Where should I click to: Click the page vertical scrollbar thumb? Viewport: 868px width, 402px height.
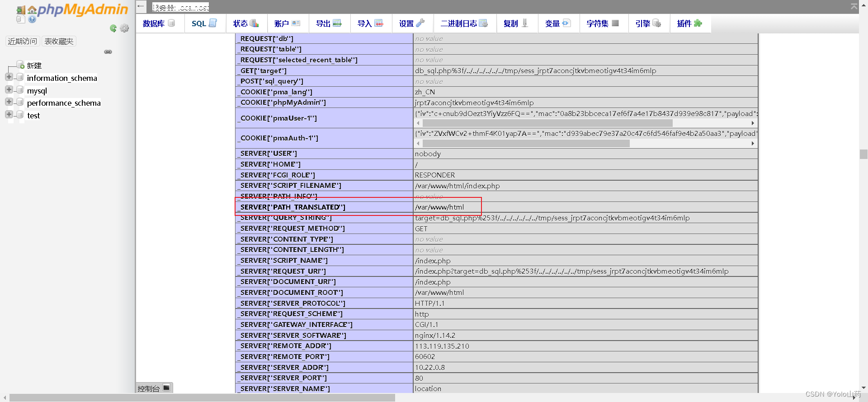863,154
